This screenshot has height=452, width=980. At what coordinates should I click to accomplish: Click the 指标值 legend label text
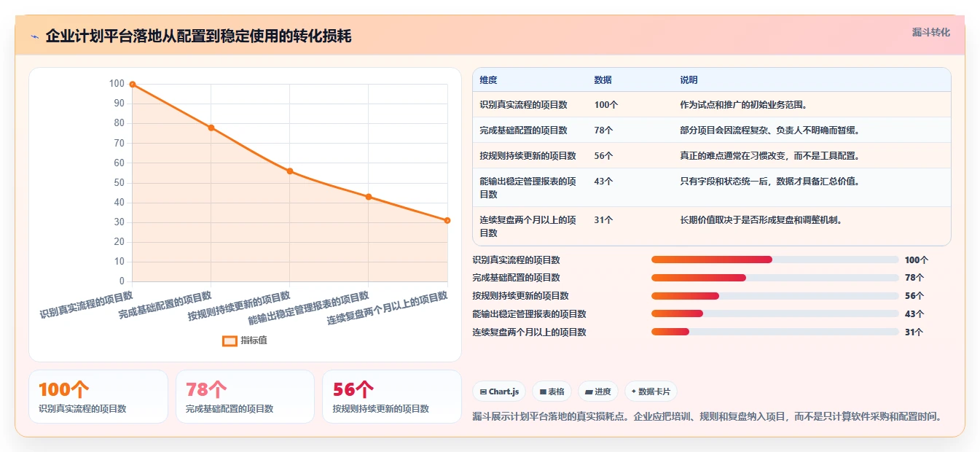pos(254,340)
